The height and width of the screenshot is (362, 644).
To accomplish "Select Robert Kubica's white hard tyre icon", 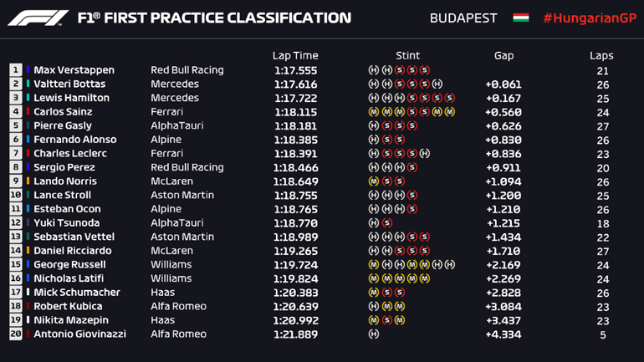I will [x=373, y=307].
